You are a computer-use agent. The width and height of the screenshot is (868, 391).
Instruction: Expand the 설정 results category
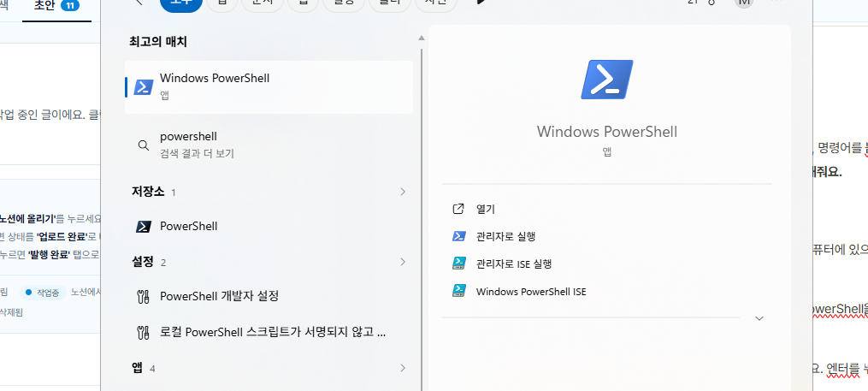coord(403,262)
